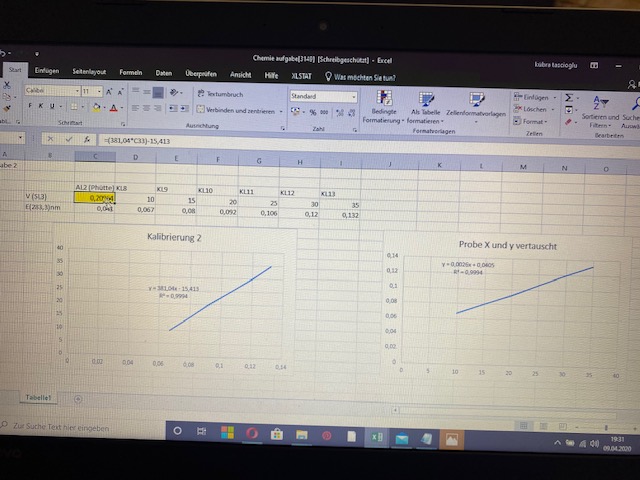Click the Clear eraser icon
Viewport: 640px width, 480px height.
coord(569,122)
